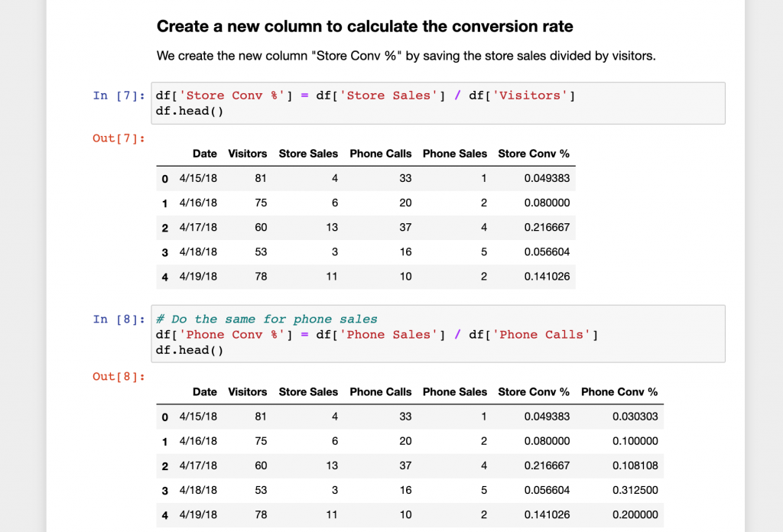The width and height of the screenshot is (783, 532).
Task: Click the "Store Conv %" header in the Out[7] table
Action: coord(534,154)
